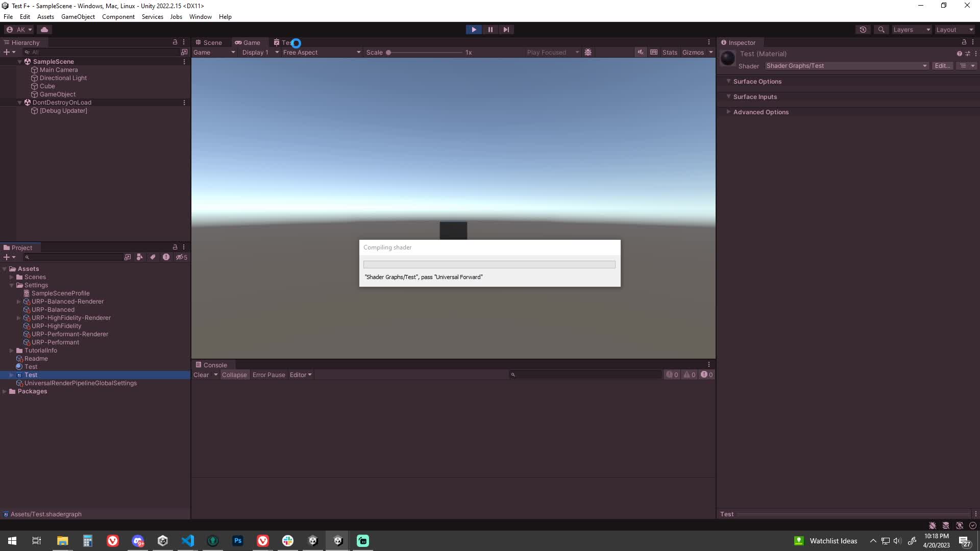
Task: Click the Step frame button
Action: point(506,30)
